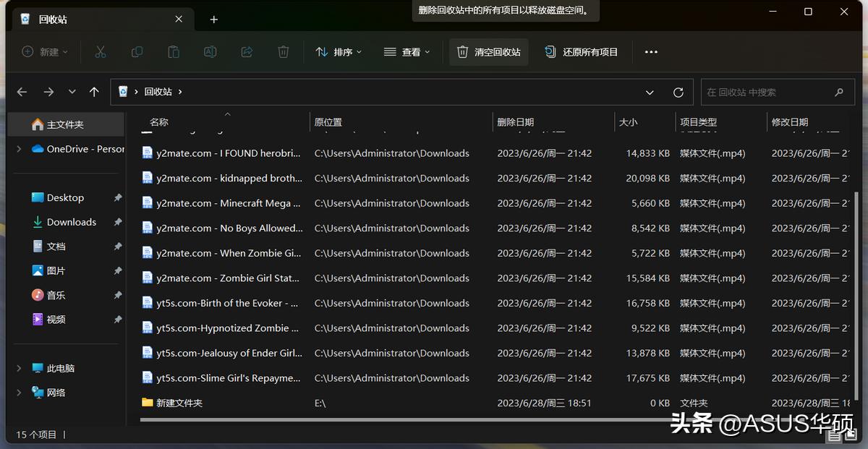This screenshot has height=449, width=868.
Task: Refresh the Recycle Bin view
Action: pyautogui.click(x=678, y=93)
